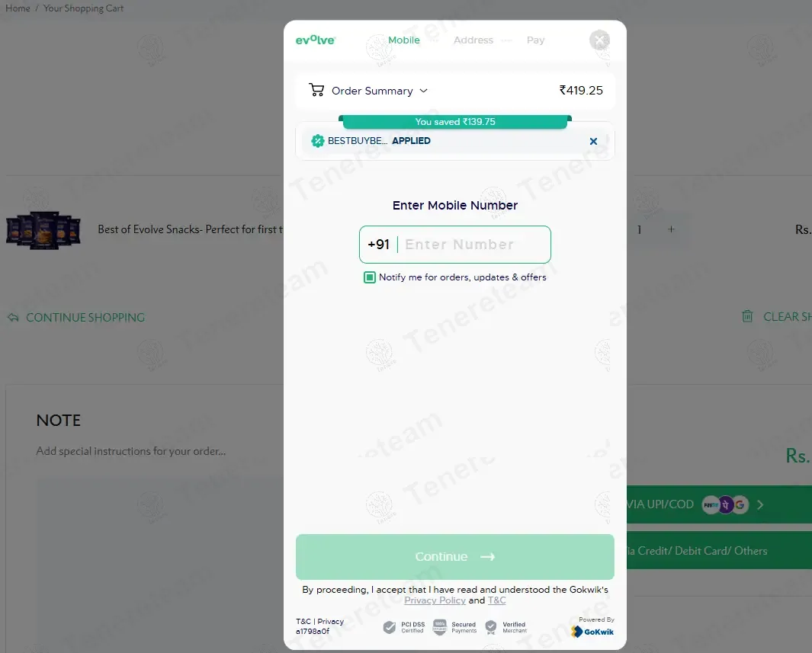
Task: Expand the Order Summary chevron
Action: (424, 91)
